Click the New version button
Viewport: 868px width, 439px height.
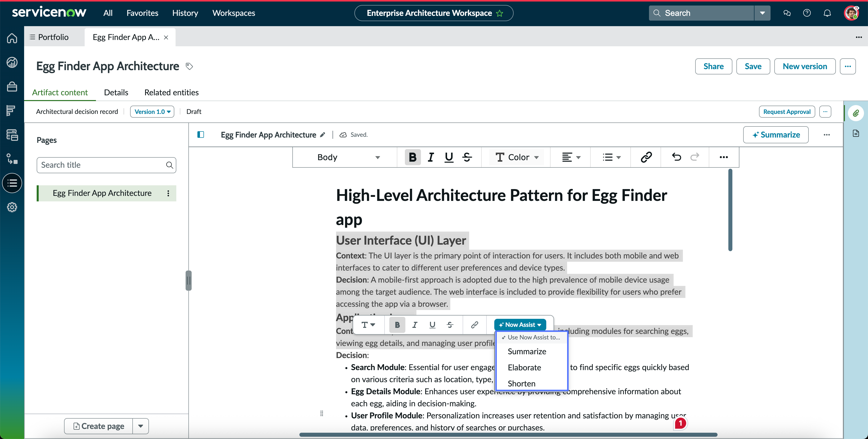[805, 66]
